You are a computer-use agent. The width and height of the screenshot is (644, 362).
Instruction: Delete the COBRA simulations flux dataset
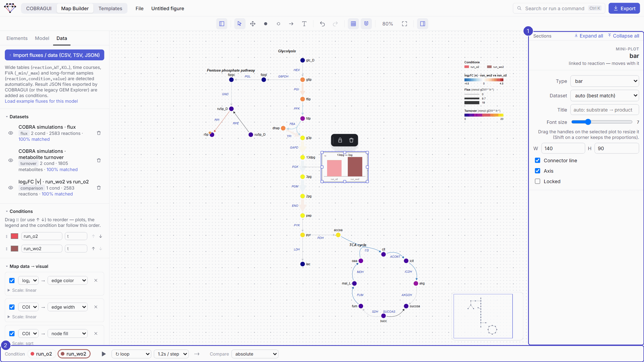tap(99, 133)
